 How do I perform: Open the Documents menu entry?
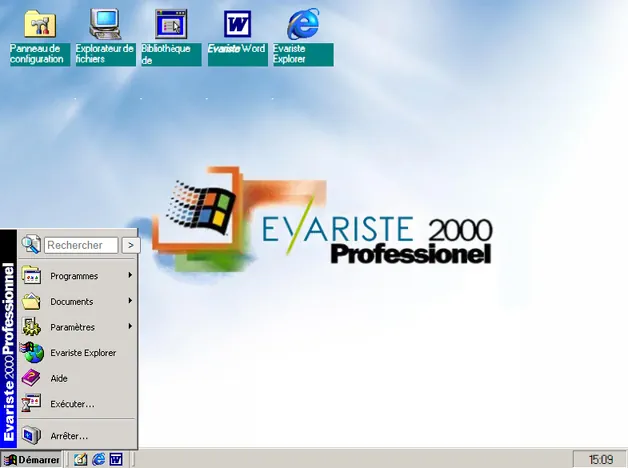77,302
